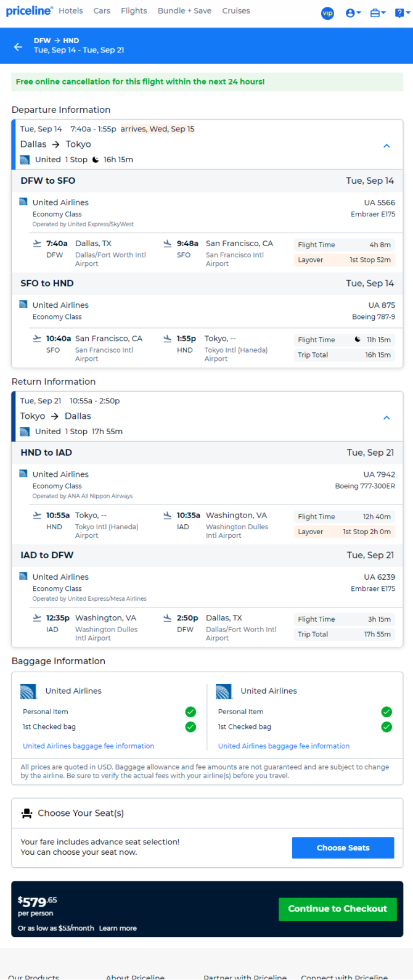Open the Flights menu item

[x=134, y=10]
